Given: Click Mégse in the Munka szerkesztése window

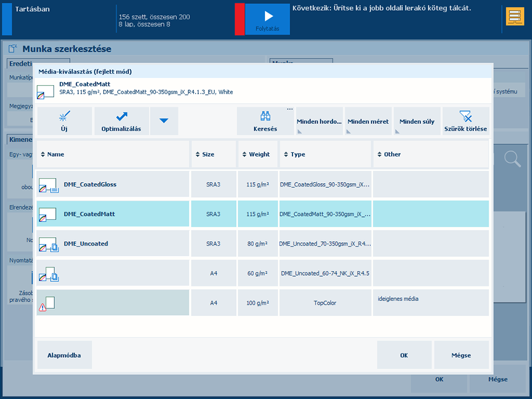Looking at the screenshot, I should tap(498, 380).
